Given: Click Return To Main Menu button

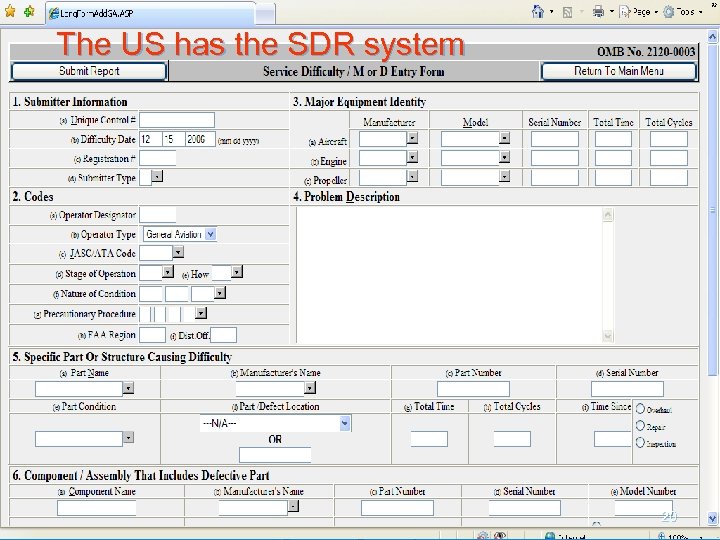Looking at the screenshot, I should (x=618, y=71).
